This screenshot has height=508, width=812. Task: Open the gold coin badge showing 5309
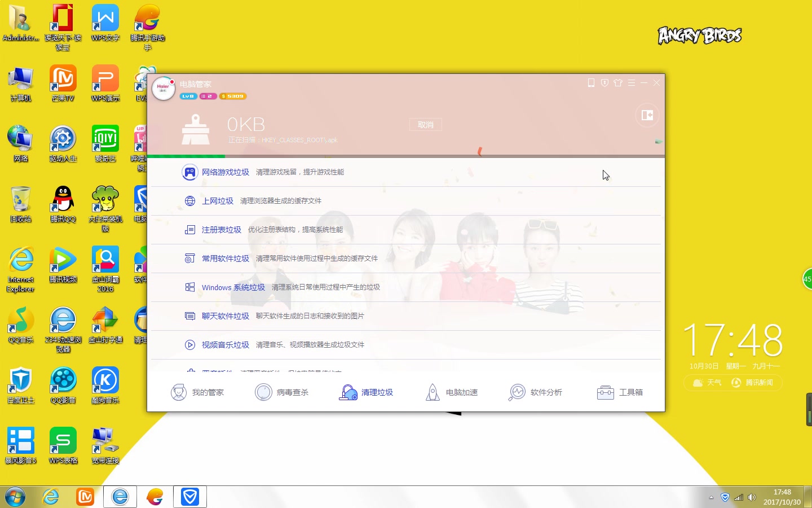click(x=233, y=97)
